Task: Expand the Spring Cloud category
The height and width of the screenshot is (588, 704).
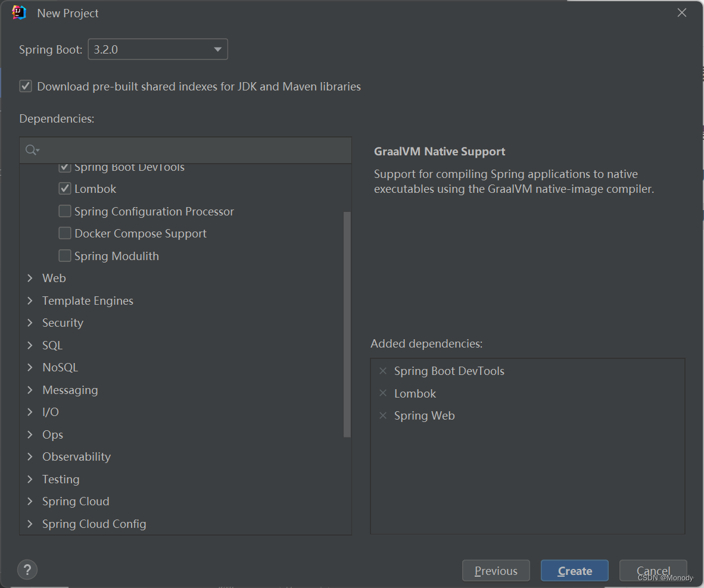Action: coord(30,501)
